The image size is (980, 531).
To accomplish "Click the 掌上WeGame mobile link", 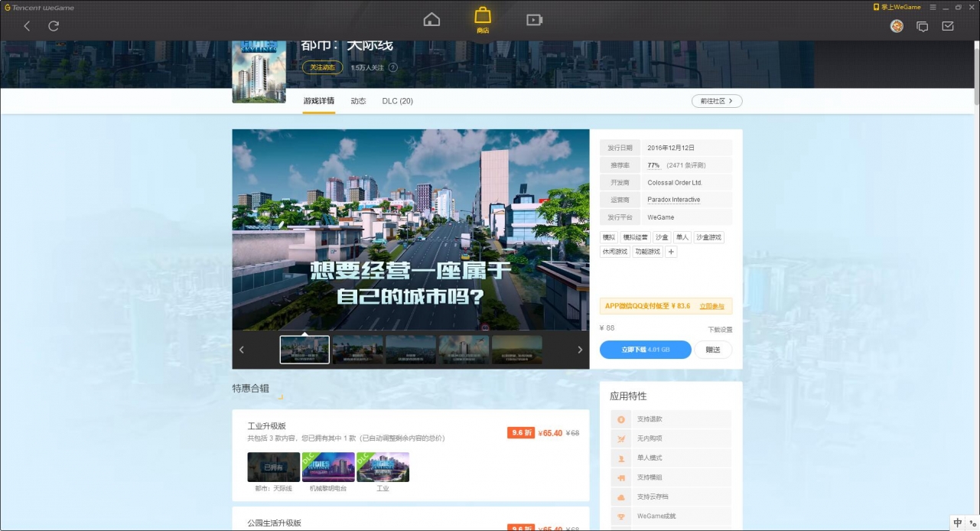I will pyautogui.click(x=897, y=7).
